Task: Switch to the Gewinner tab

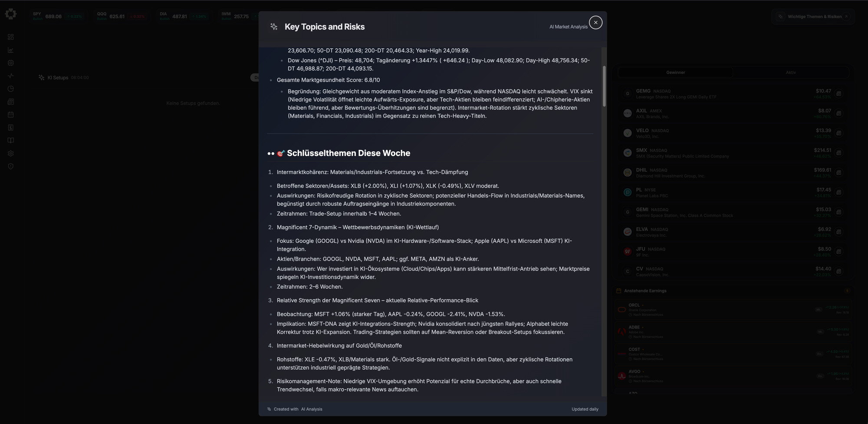Action: pyautogui.click(x=675, y=73)
